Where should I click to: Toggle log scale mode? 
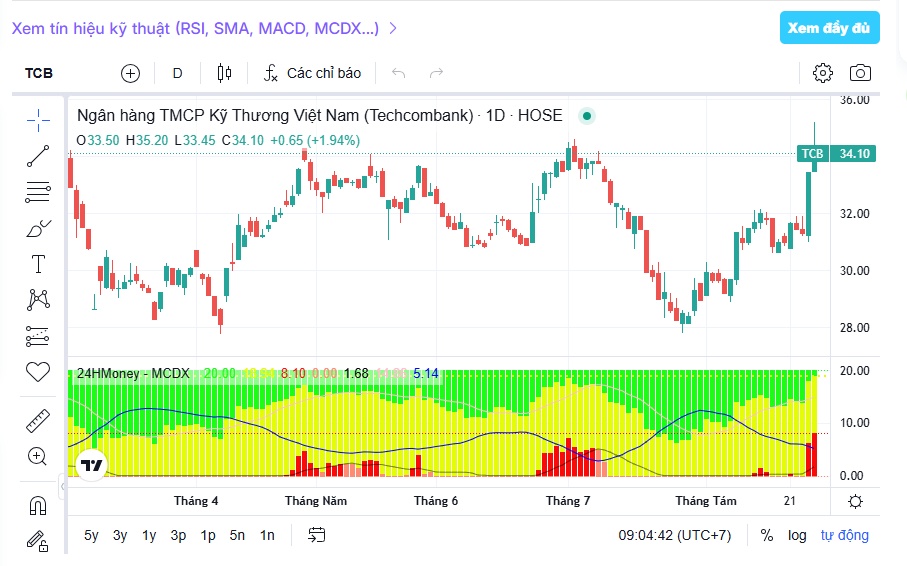point(797,535)
